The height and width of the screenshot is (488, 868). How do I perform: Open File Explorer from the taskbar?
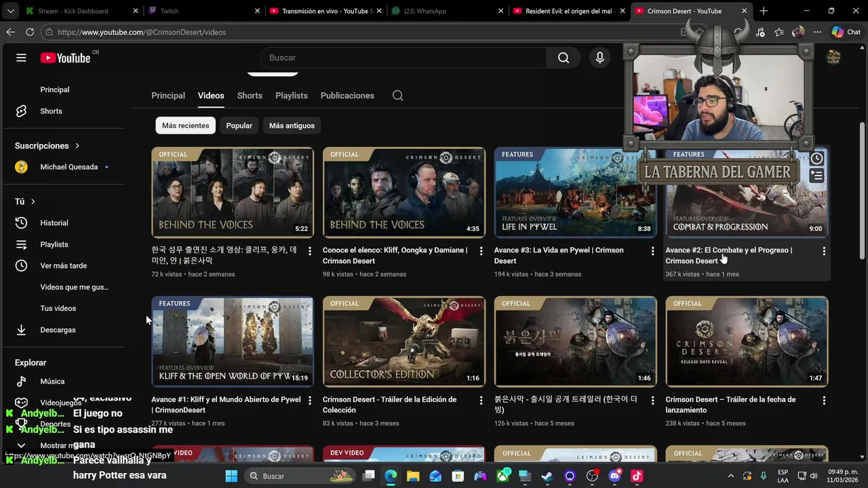[x=413, y=476]
